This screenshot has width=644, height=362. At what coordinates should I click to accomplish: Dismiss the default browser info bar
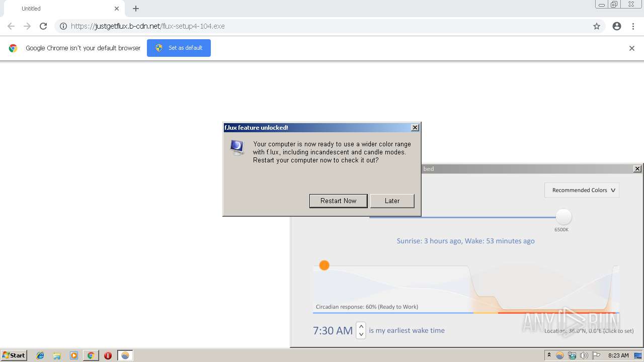pyautogui.click(x=631, y=48)
